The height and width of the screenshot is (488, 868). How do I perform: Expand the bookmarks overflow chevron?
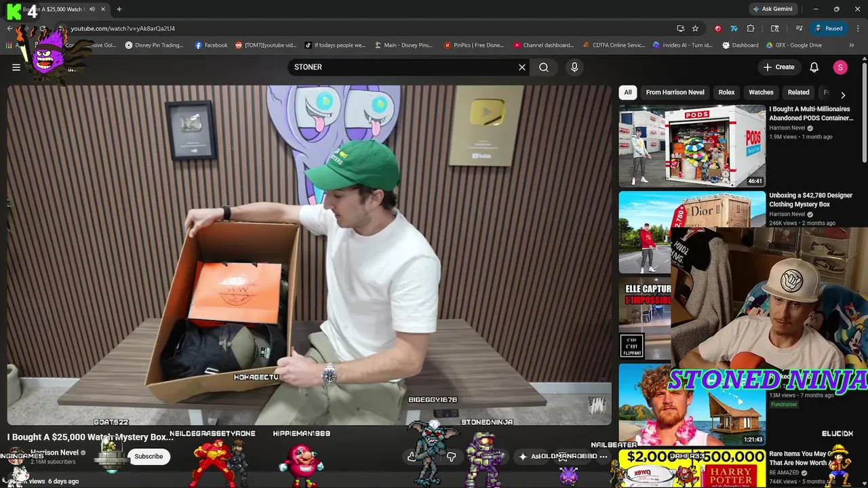pos(850,45)
